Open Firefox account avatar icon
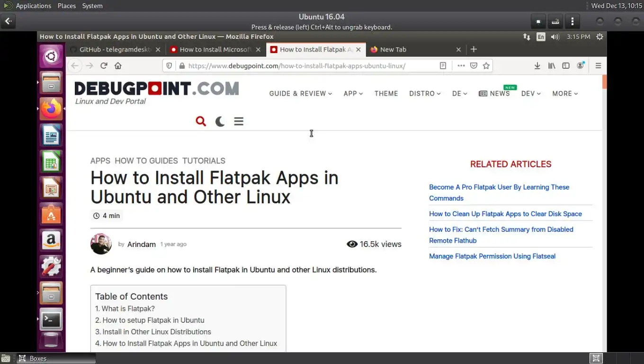 click(x=580, y=66)
